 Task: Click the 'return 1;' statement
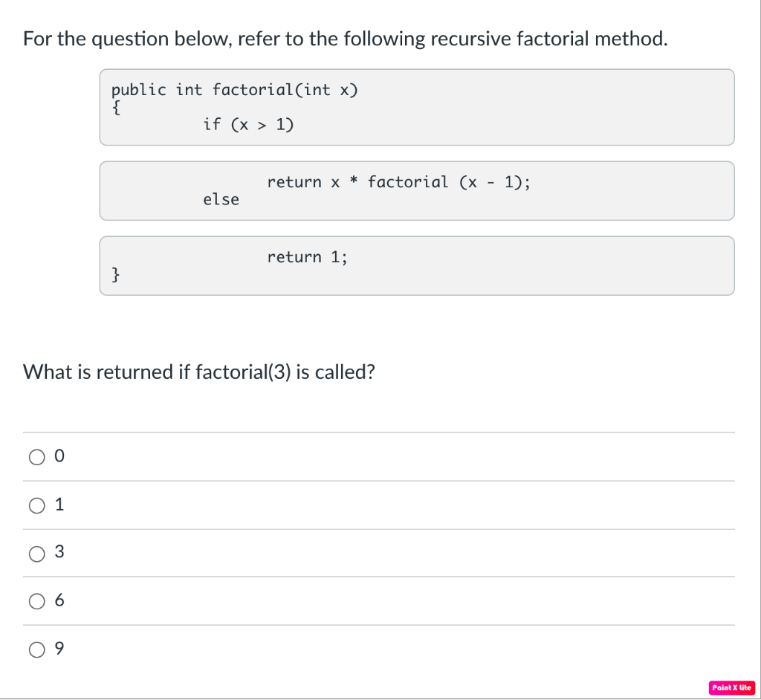pyautogui.click(x=307, y=257)
